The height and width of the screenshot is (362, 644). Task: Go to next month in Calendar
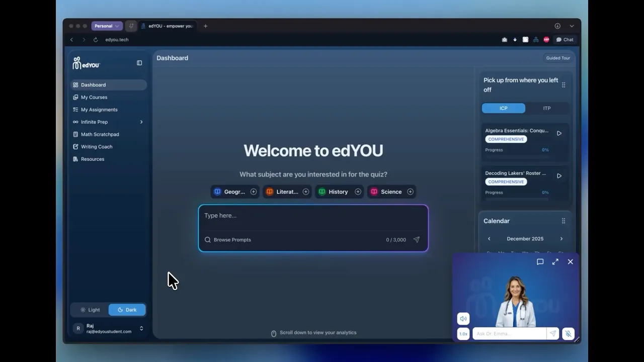pos(561,239)
